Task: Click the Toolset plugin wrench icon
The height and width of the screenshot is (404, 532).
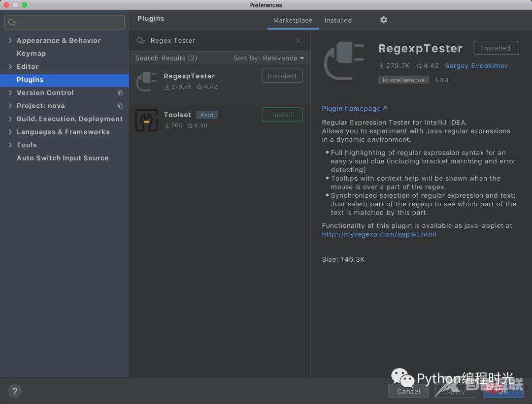Action: [x=146, y=120]
